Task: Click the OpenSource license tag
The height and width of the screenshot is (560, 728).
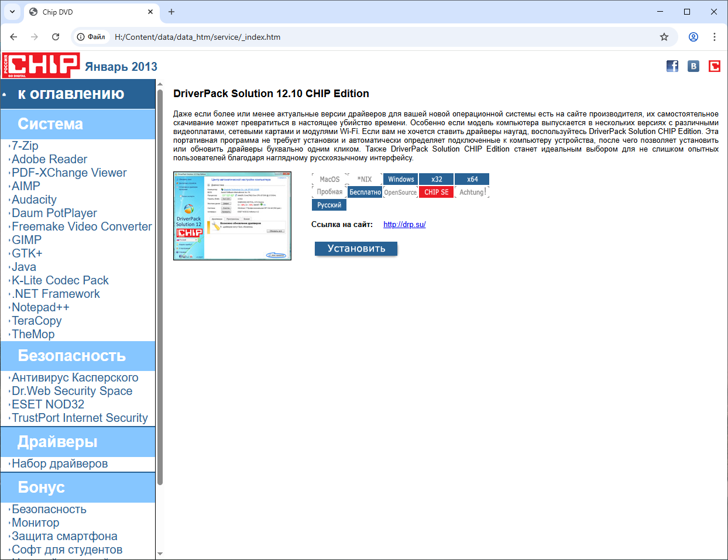Action: tap(401, 192)
